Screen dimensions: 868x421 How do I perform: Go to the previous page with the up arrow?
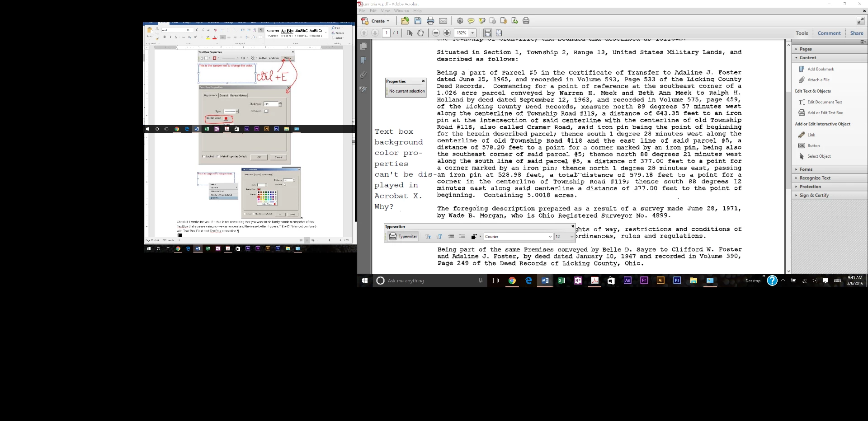364,33
